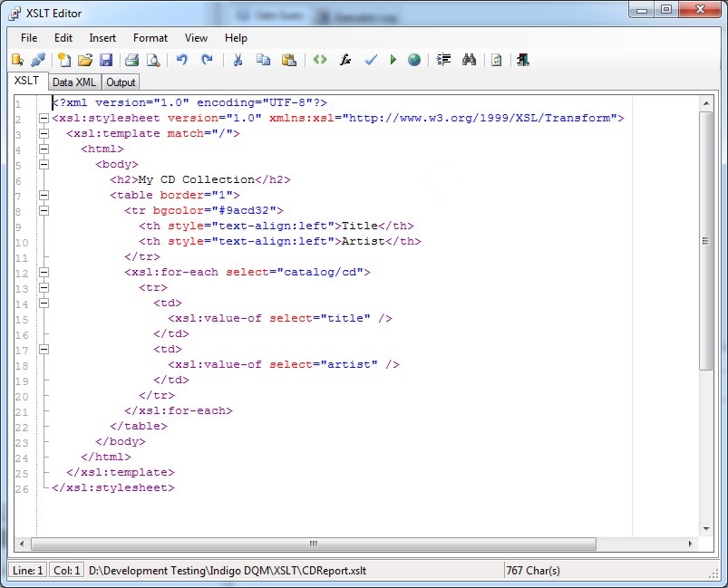Image resolution: width=728 pixels, height=588 pixels.
Task: Collapse the xsl:stylesheet node on line 2
Action: pyautogui.click(x=44, y=118)
